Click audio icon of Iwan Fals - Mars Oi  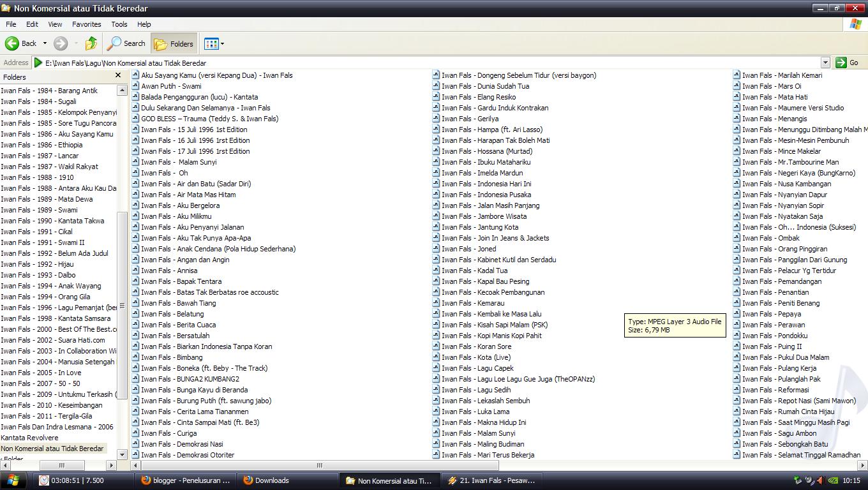point(737,86)
